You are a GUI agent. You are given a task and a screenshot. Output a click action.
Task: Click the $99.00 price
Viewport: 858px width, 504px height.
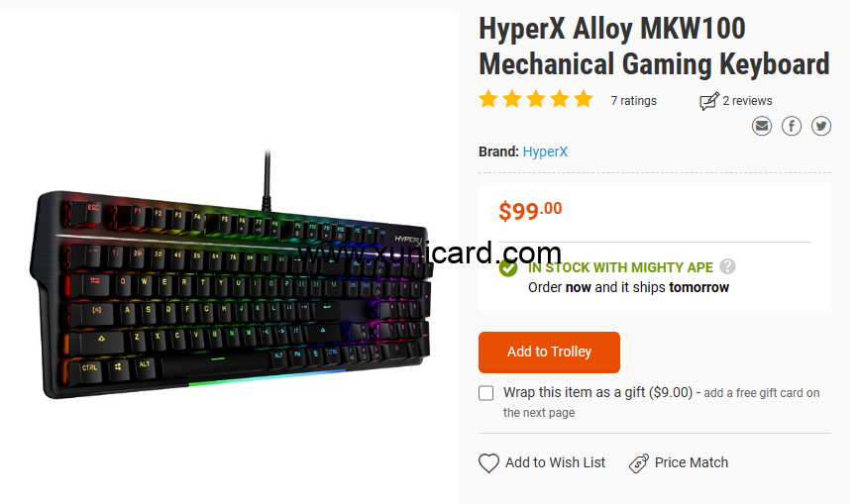(x=530, y=211)
